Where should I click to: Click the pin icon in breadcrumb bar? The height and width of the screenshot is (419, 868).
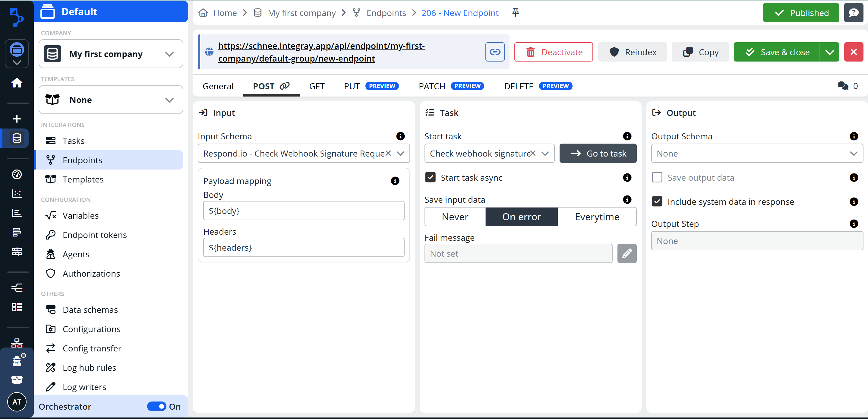pos(515,13)
